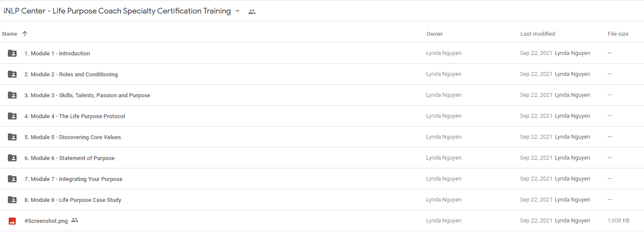Select Module 1 - Introduction folder name
This screenshot has width=644, height=232.
[x=57, y=53]
